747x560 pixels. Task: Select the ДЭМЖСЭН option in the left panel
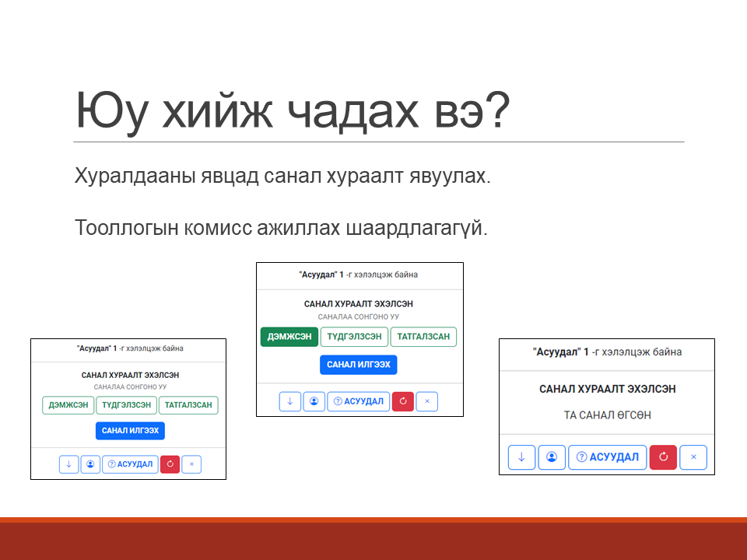pos(68,405)
